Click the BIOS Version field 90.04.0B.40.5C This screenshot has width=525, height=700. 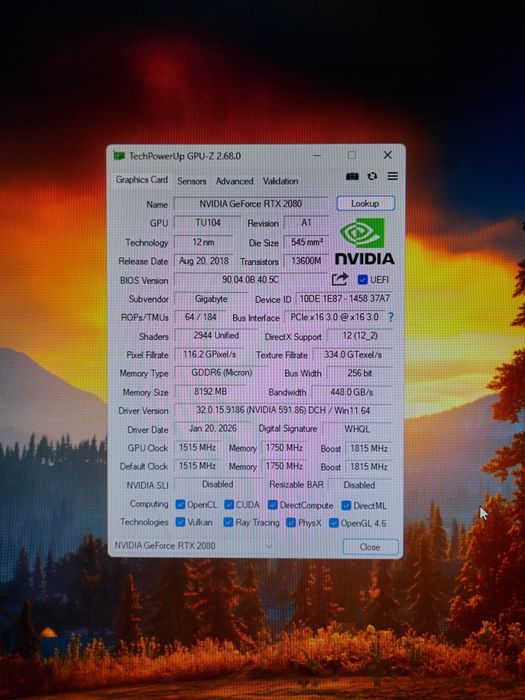250,279
